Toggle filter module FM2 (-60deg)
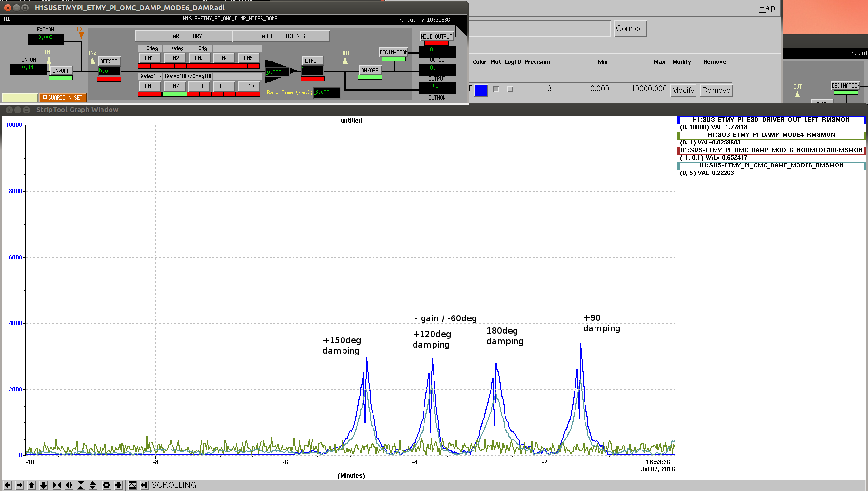 (174, 58)
